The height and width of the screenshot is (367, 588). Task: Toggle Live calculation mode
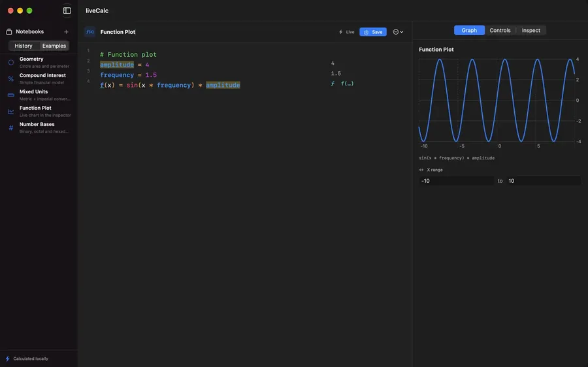tap(346, 32)
